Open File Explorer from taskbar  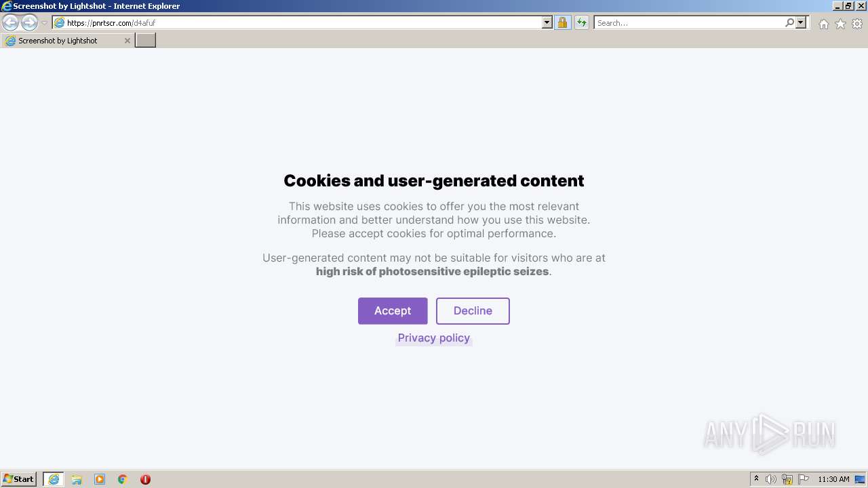(x=77, y=479)
